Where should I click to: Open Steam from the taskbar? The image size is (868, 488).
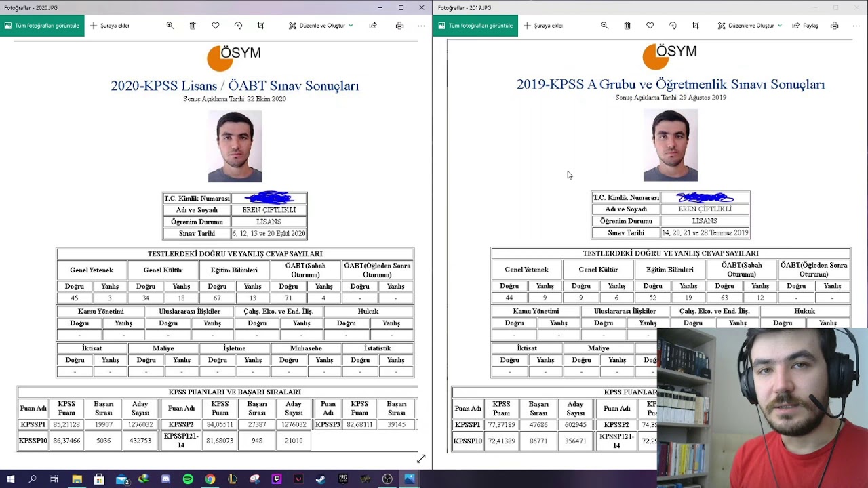(x=321, y=479)
